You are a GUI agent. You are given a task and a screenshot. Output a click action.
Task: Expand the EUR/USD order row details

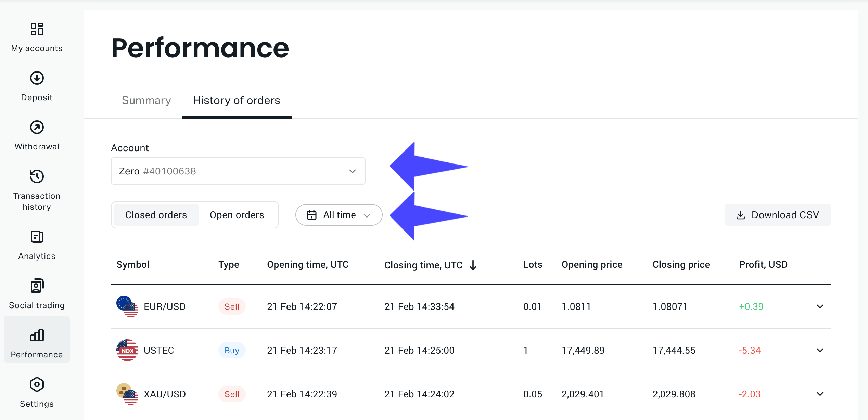click(820, 306)
